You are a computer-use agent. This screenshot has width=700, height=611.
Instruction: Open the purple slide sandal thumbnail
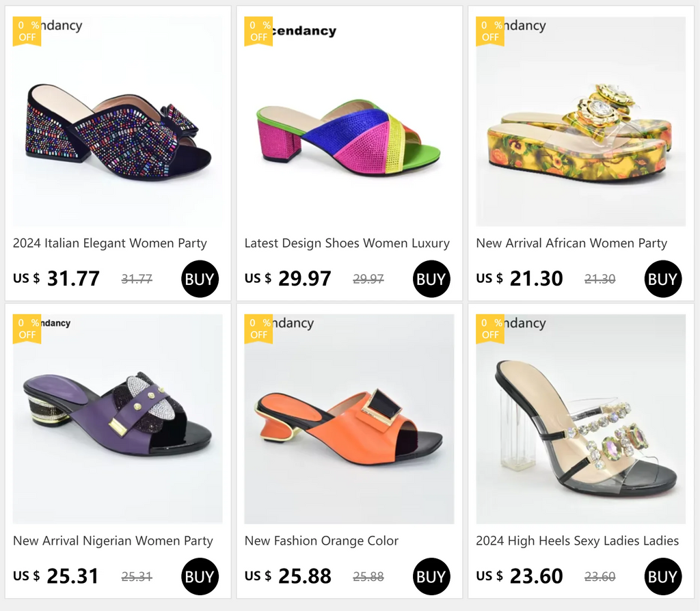[x=118, y=417]
